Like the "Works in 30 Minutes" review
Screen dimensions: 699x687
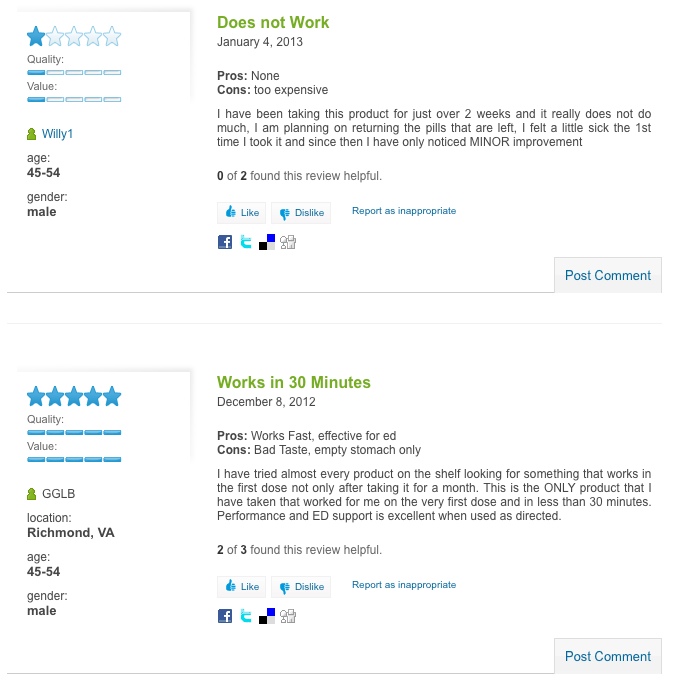tap(242, 587)
